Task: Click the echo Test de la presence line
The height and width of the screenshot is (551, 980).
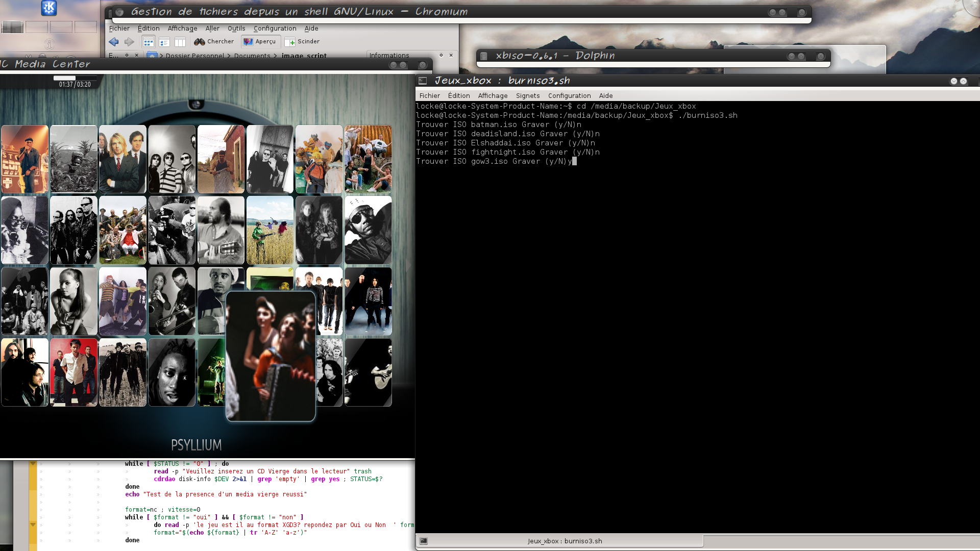Action: (x=216, y=494)
